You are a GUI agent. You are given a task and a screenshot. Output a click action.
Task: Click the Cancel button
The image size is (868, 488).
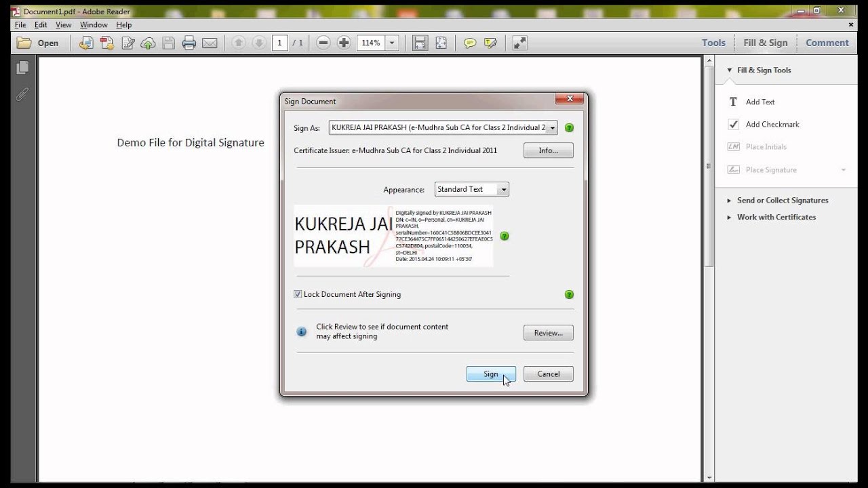[x=548, y=374]
